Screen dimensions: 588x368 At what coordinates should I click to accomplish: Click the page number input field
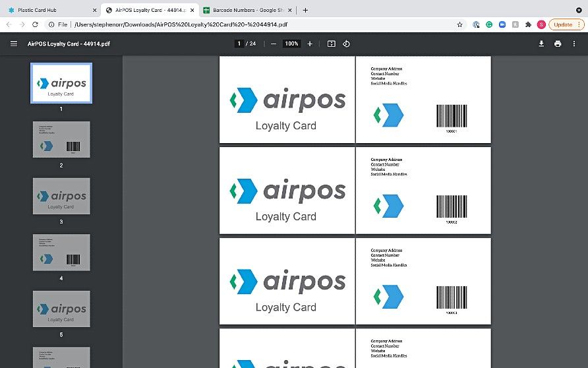point(239,44)
